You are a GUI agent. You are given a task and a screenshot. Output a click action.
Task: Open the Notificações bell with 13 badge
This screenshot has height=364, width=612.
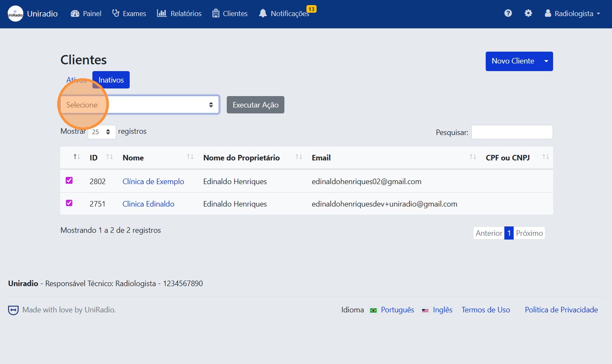click(x=262, y=13)
